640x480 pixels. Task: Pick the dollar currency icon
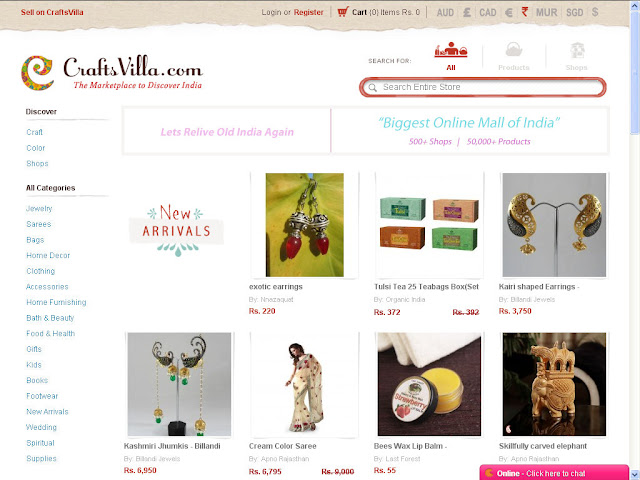[x=595, y=12]
